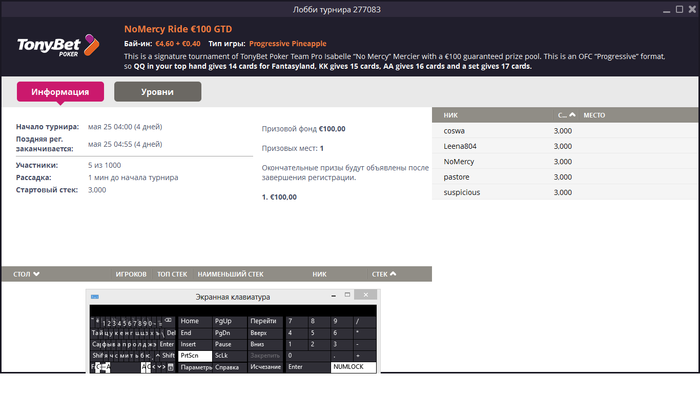Tap numpad 6 on on-screen keyboard

[x=342, y=333]
